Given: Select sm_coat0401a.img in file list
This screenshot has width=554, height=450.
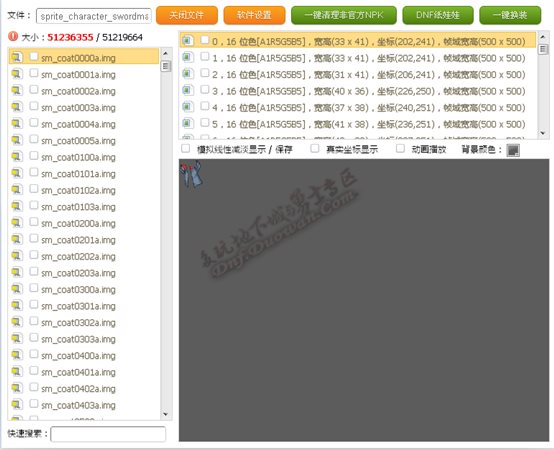Looking at the screenshot, I should (x=84, y=372).
